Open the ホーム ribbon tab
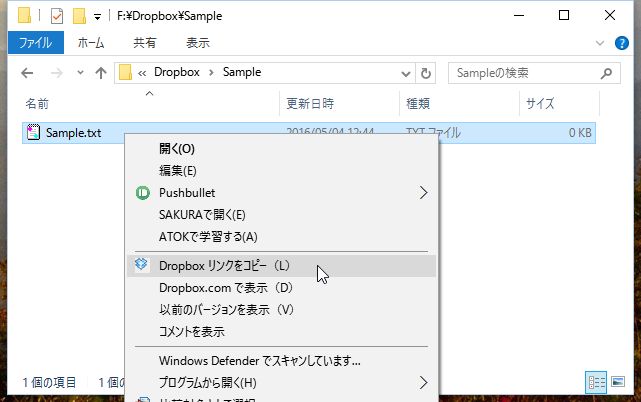The height and width of the screenshot is (402, 641). 91,43
